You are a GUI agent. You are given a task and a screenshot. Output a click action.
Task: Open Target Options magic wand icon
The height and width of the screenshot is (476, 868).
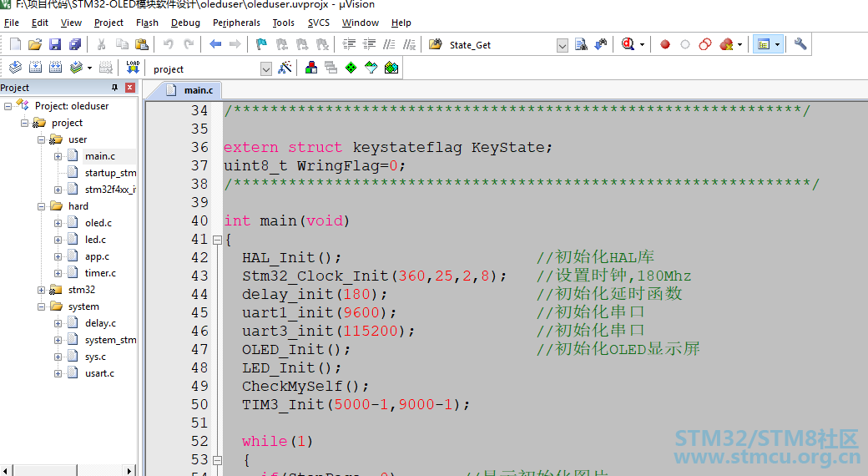click(285, 68)
